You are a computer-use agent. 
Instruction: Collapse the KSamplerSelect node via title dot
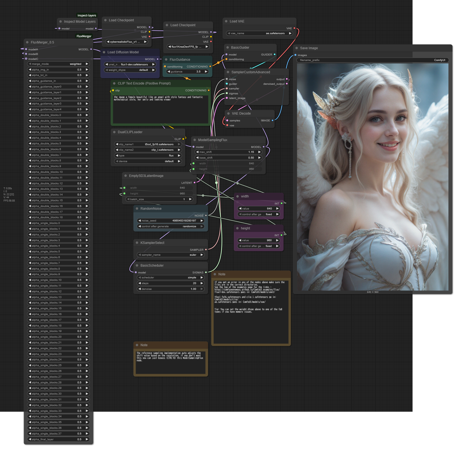point(137,243)
